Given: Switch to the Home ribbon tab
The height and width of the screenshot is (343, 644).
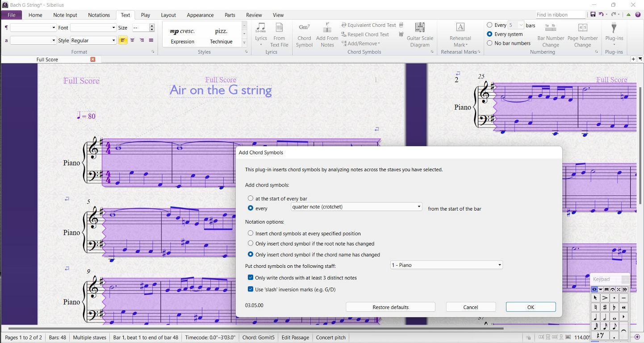Looking at the screenshot, I should (35, 15).
